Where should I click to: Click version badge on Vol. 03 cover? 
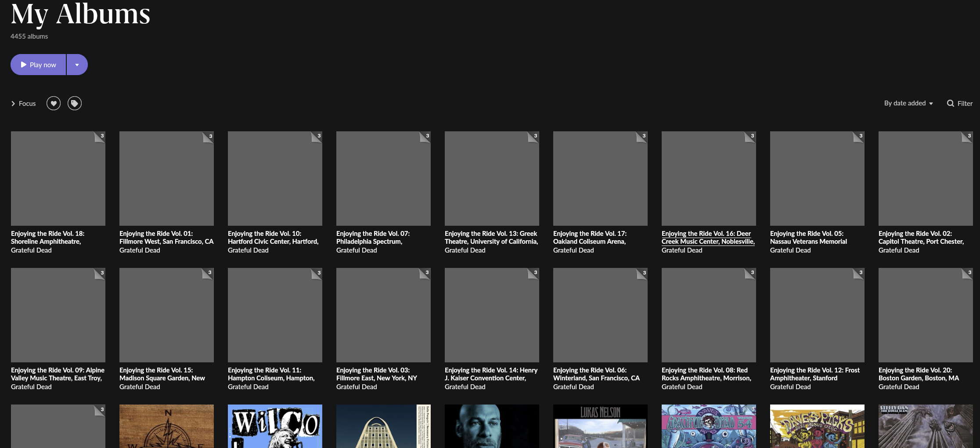[425, 273]
